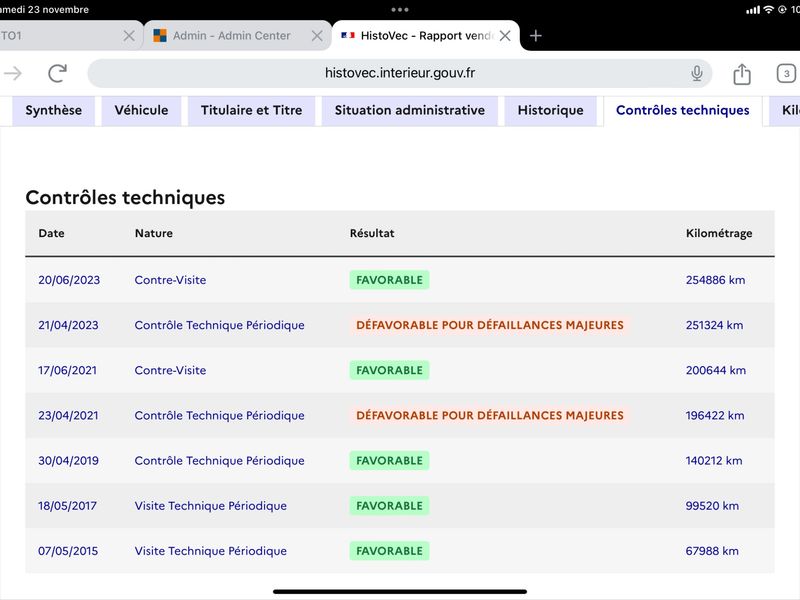Open the Véhicule tab
The width and height of the screenshot is (800, 600).
141,110
